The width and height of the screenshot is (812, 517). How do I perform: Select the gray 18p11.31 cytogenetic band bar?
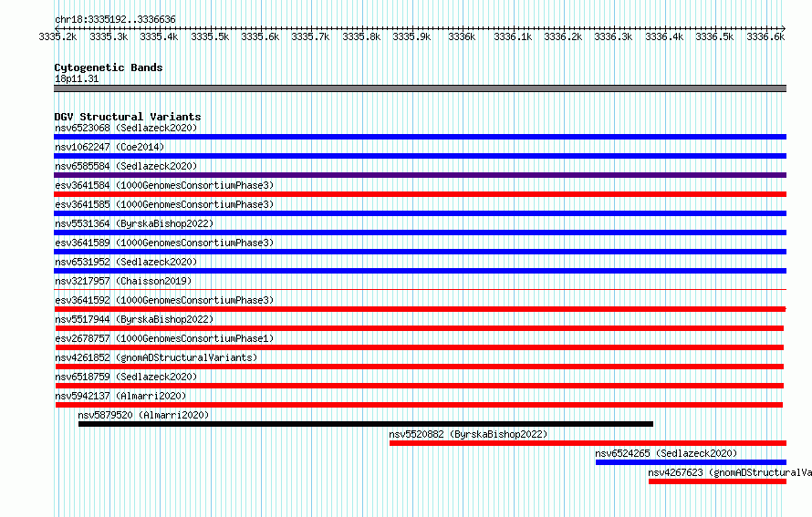[x=420, y=88]
